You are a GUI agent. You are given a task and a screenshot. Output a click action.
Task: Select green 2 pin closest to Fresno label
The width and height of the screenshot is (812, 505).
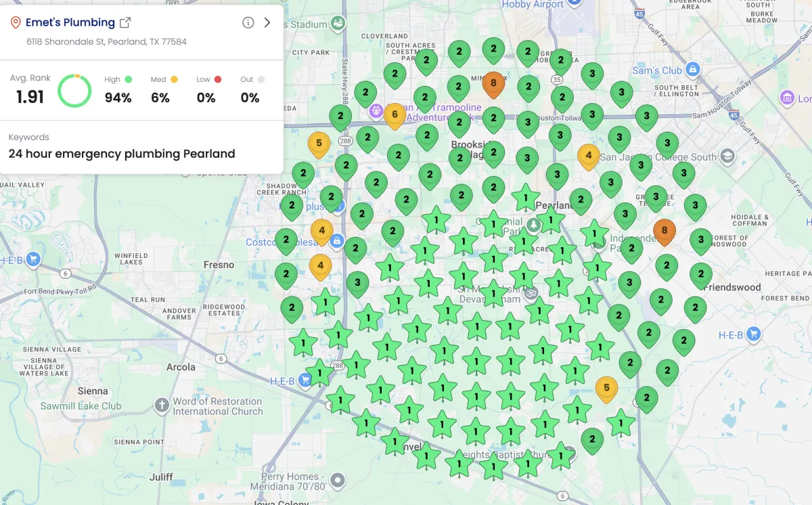[x=286, y=275]
